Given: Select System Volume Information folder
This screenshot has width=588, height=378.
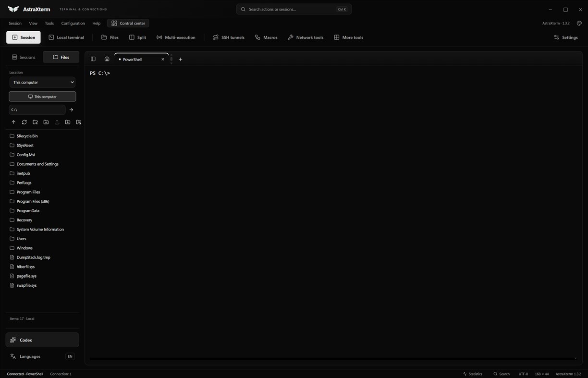Looking at the screenshot, I should tap(42, 229).
